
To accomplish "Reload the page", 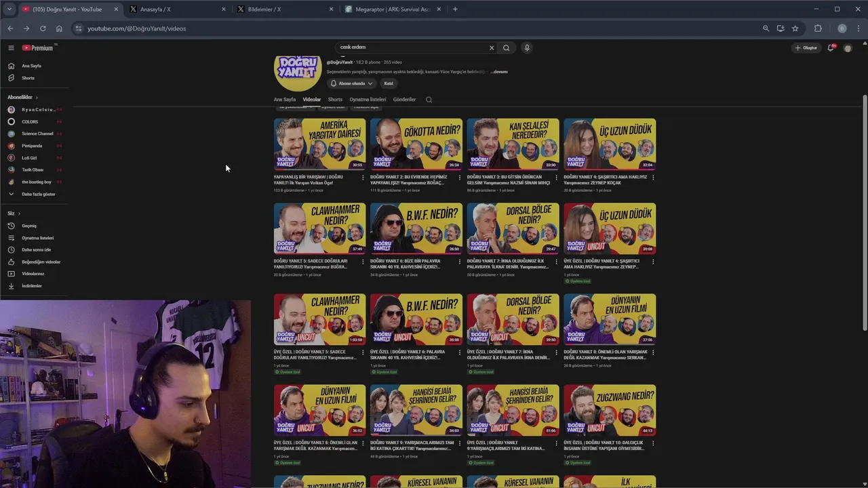I will (x=43, y=28).
